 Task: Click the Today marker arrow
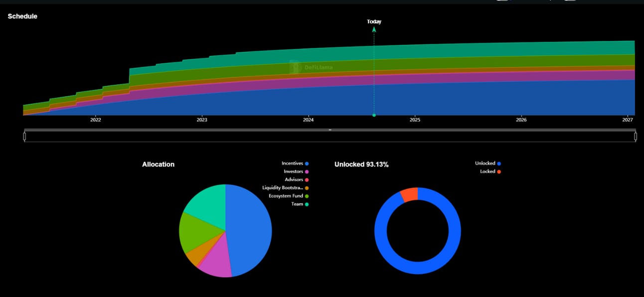[374, 29]
